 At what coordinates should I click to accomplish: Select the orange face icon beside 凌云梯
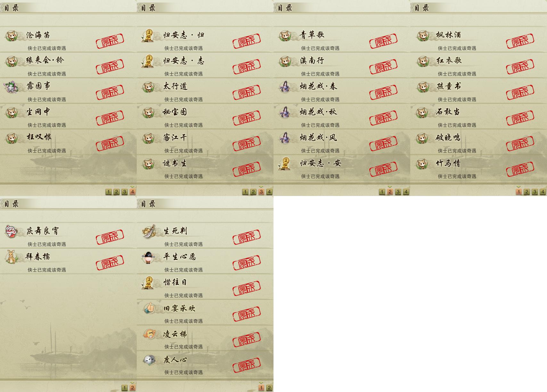pyautogui.click(x=149, y=334)
